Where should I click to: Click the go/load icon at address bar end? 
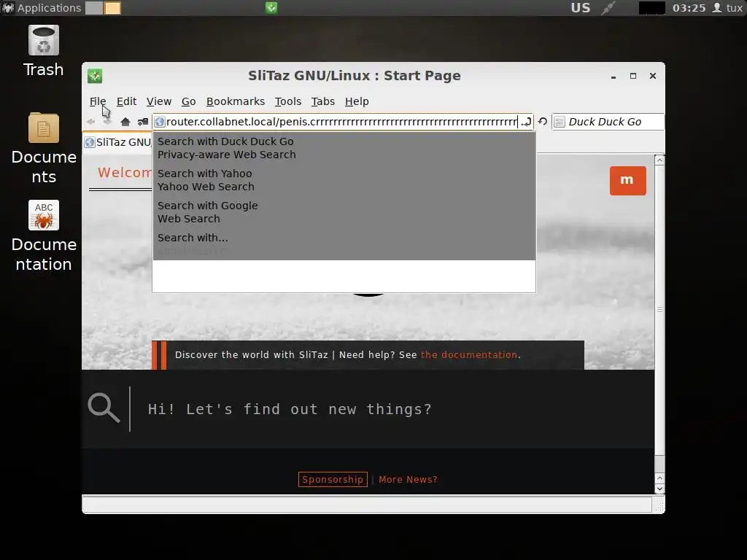point(526,122)
